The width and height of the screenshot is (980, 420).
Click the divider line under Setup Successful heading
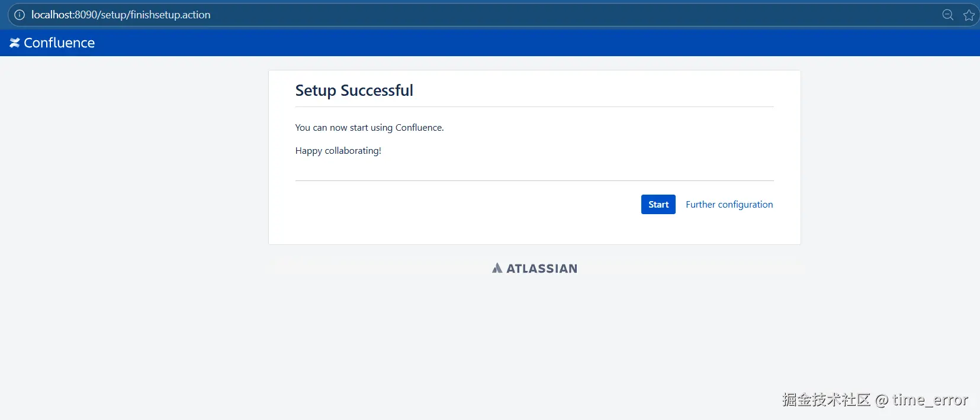tap(533, 106)
